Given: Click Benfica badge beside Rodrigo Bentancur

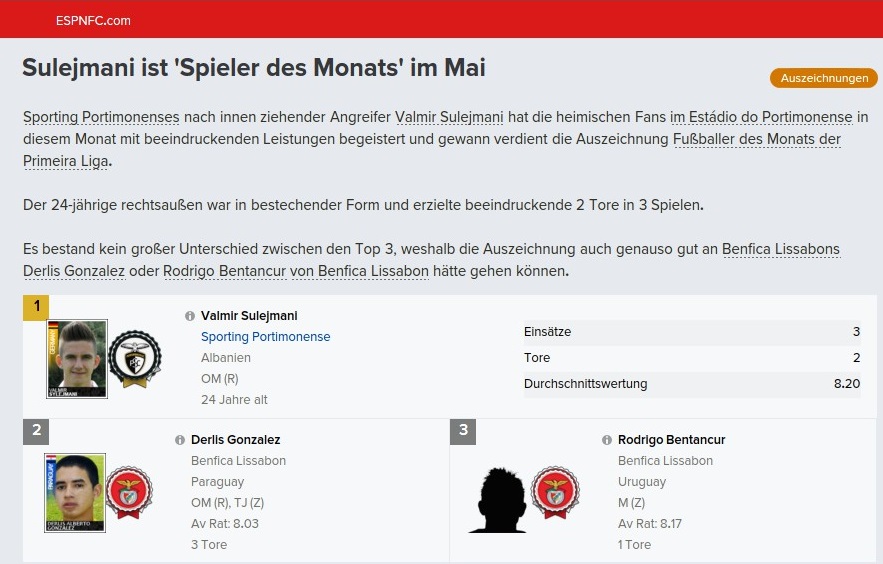Looking at the screenshot, I should coord(556,493).
